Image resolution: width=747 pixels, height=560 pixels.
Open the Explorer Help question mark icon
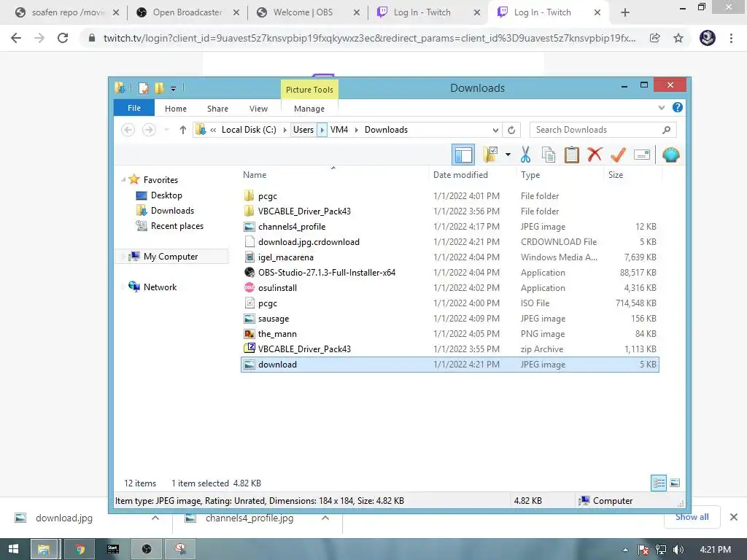[678, 108]
